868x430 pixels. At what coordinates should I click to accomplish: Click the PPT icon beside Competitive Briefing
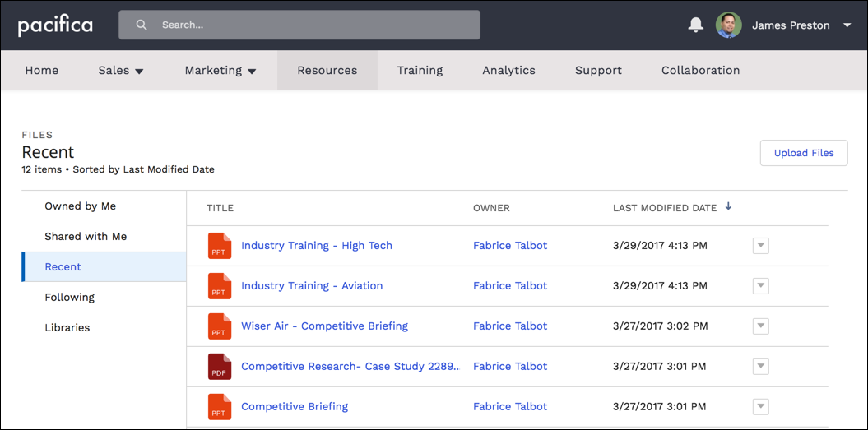point(219,407)
